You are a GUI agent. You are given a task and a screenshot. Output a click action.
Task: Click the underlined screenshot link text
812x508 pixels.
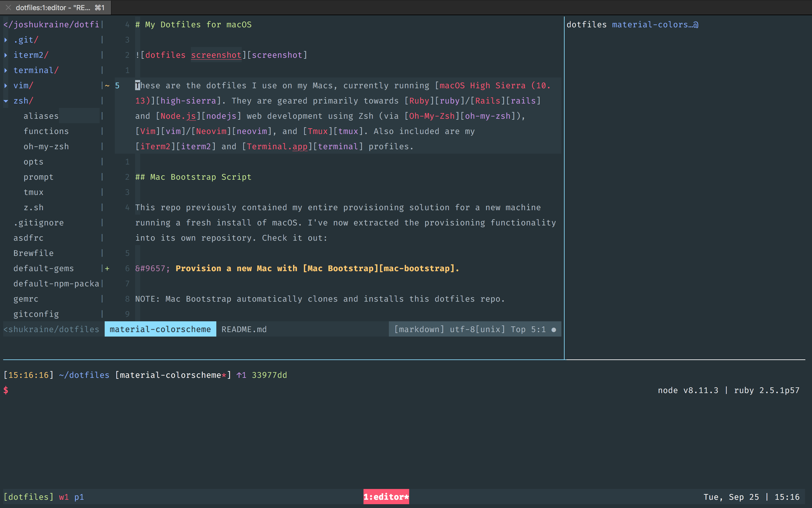[x=216, y=55]
